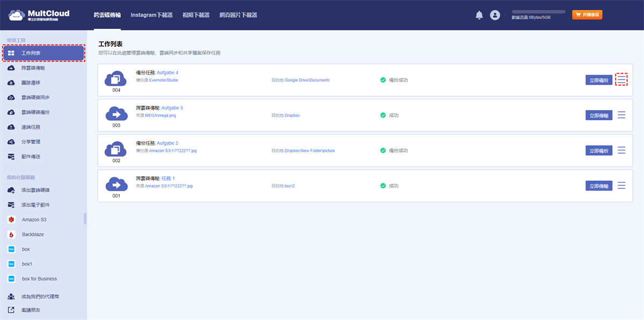Open the Aufgabe 2 task name link
Viewport: 644px width, 320px height.
tap(167, 143)
